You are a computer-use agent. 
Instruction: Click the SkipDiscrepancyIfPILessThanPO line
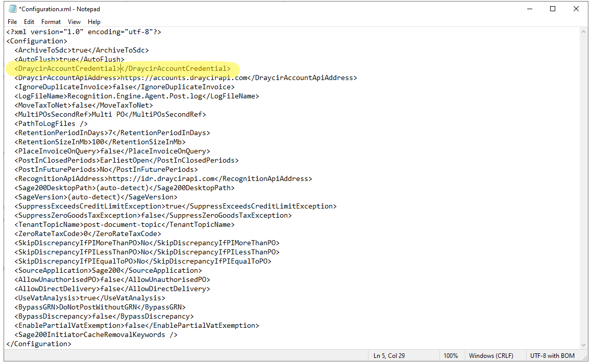coord(147,252)
